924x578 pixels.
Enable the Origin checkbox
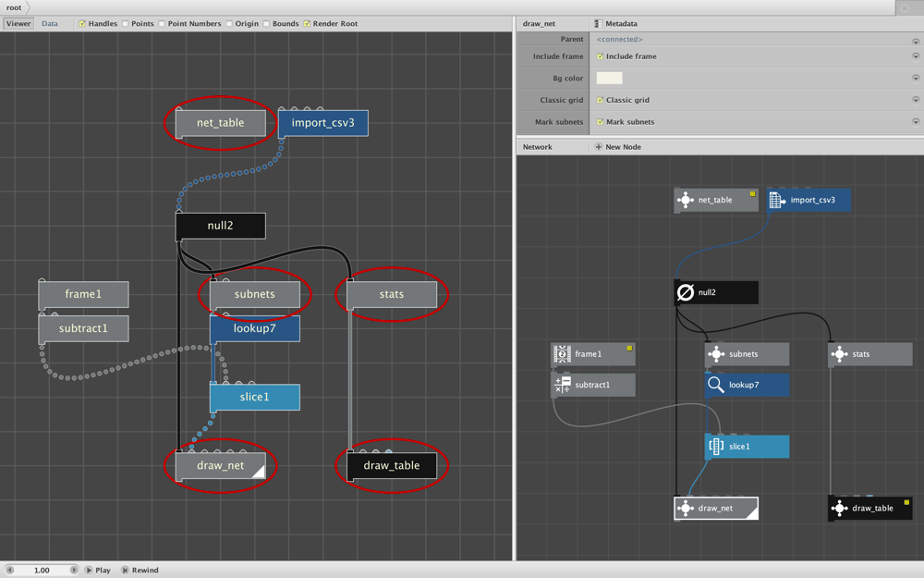click(x=228, y=24)
